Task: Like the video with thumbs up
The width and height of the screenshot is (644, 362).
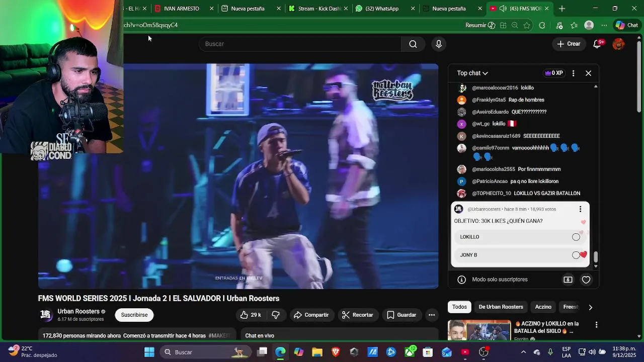Action: click(x=251, y=315)
